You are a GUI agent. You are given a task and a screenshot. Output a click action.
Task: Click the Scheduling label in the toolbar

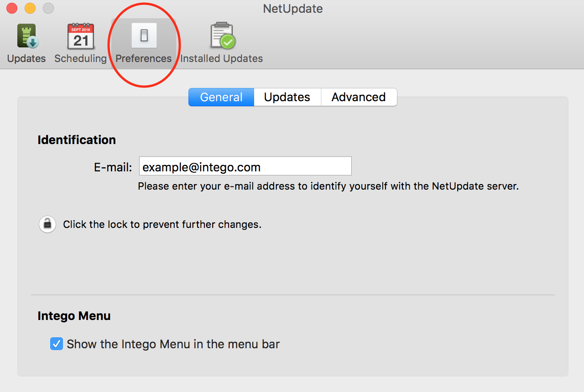coord(80,58)
